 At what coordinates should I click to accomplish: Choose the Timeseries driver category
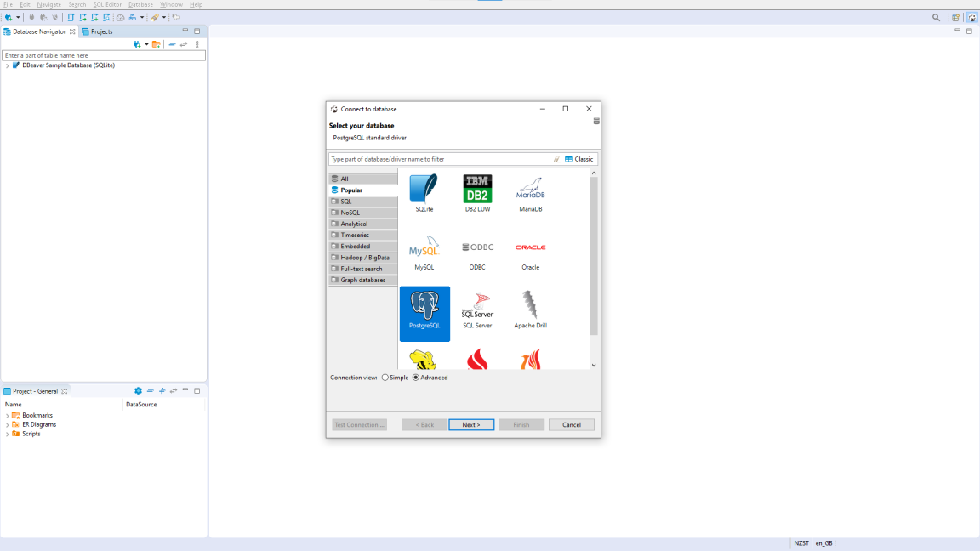pos(363,235)
